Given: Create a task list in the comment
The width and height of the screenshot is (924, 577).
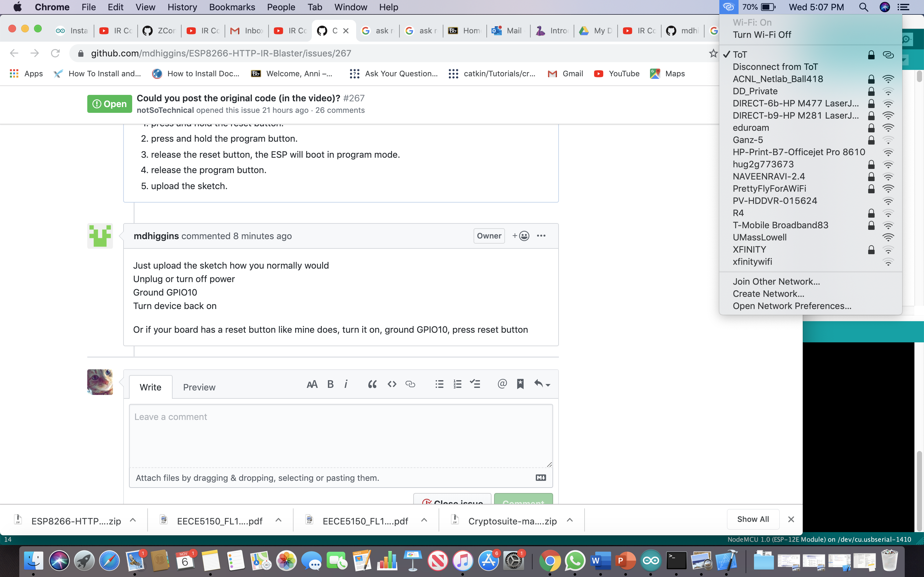Looking at the screenshot, I should point(475,384).
